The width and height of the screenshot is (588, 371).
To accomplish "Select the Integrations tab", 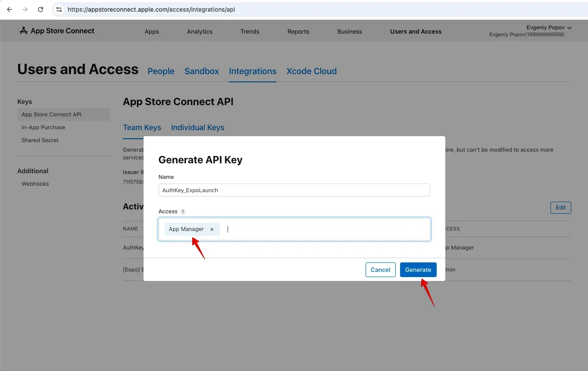I will [x=253, y=72].
